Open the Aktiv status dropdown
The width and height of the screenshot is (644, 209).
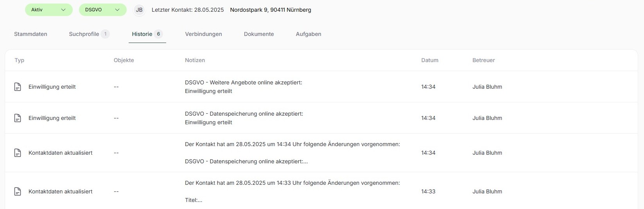[x=49, y=10]
